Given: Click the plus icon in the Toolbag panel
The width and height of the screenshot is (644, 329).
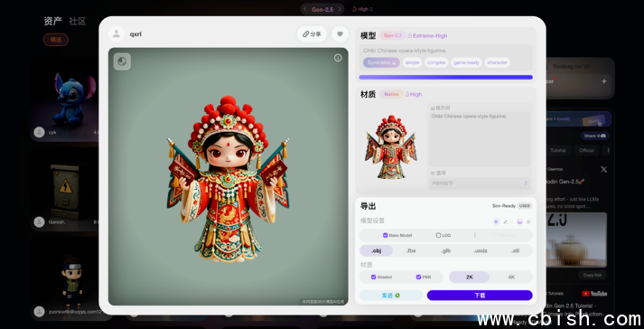Looking at the screenshot, I should click(604, 81).
